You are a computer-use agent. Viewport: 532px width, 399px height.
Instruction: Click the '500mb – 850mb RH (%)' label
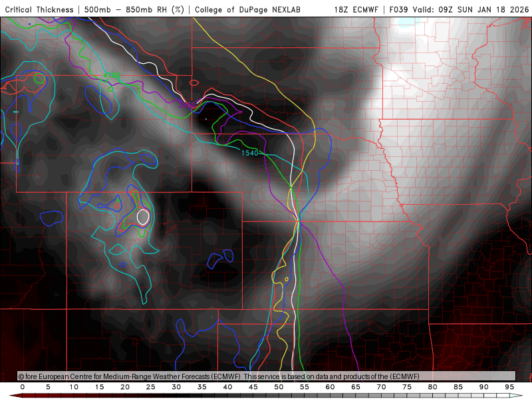pyautogui.click(x=134, y=10)
